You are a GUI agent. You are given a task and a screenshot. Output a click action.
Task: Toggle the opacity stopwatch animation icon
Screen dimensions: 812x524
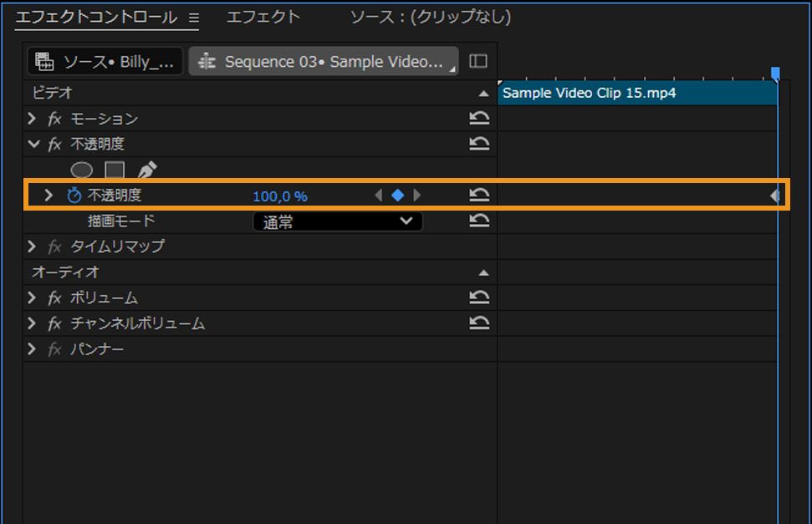coord(74,196)
